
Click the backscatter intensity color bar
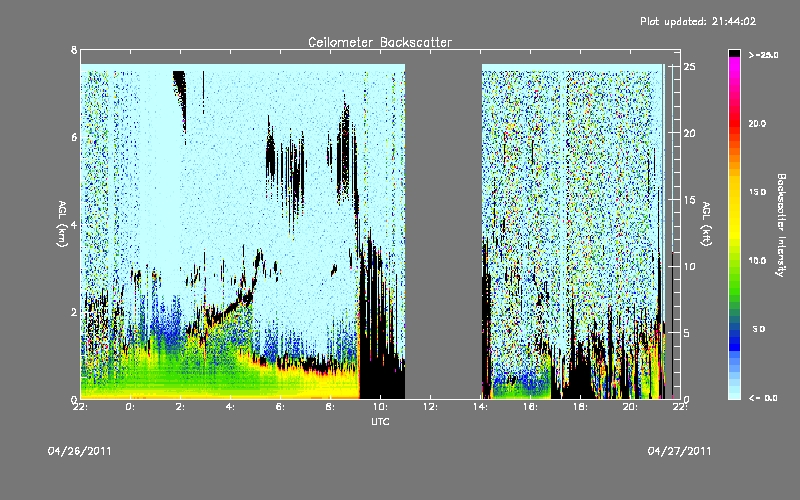coord(734,224)
